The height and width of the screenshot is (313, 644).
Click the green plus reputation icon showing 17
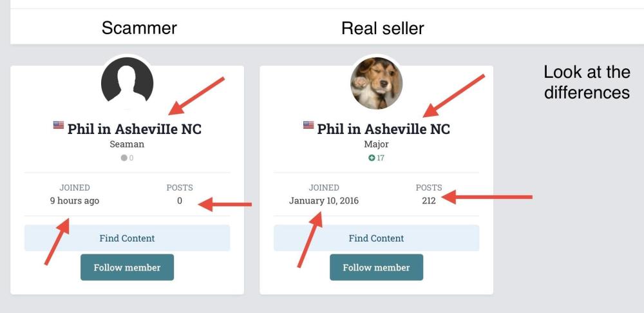tap(372, 158)
